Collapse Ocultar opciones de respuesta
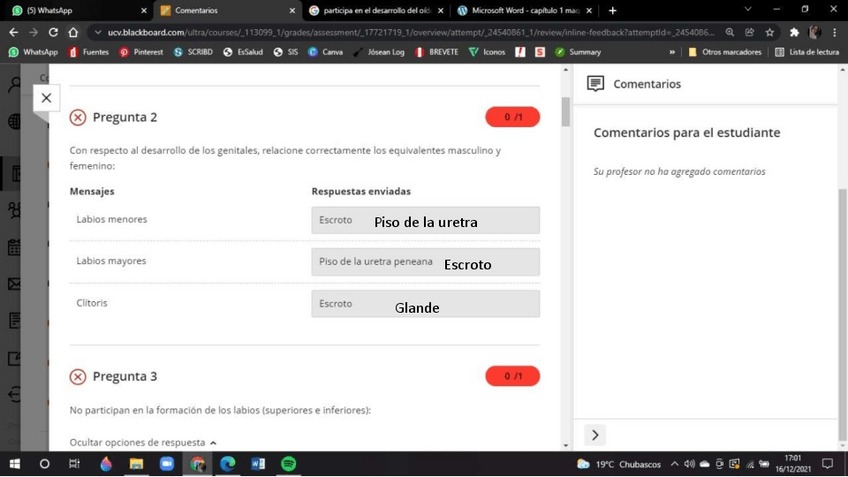Viewport: 848px width, 477px height. click(143, 442)
